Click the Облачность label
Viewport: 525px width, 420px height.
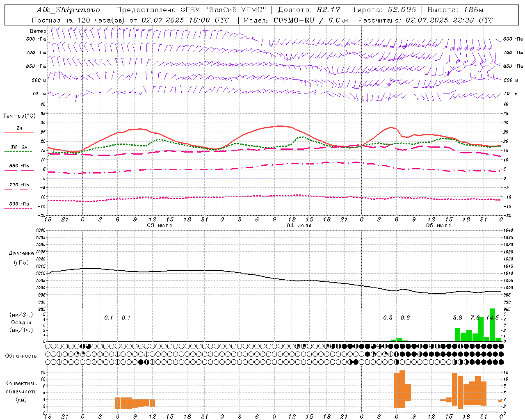click(x=21, y=356)
